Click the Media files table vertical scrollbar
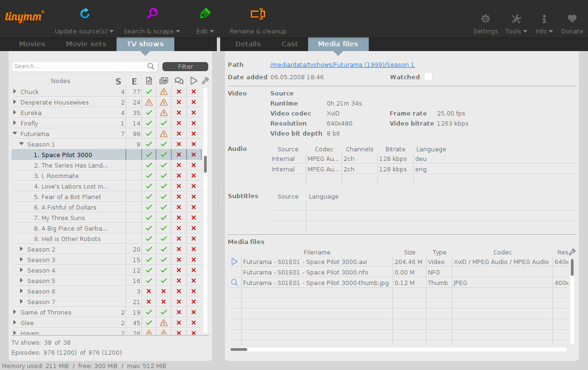Viewport: 588px width, 370px height. point(572,267)
